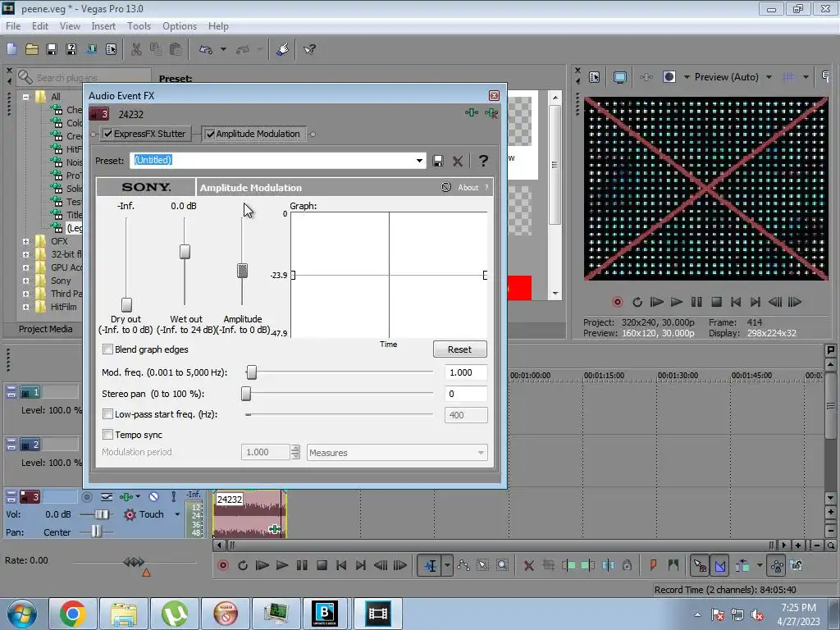Collapse the All folder in plug-in tree
The height and width of the screenshot is (630, 840).
tap(25, 97)
